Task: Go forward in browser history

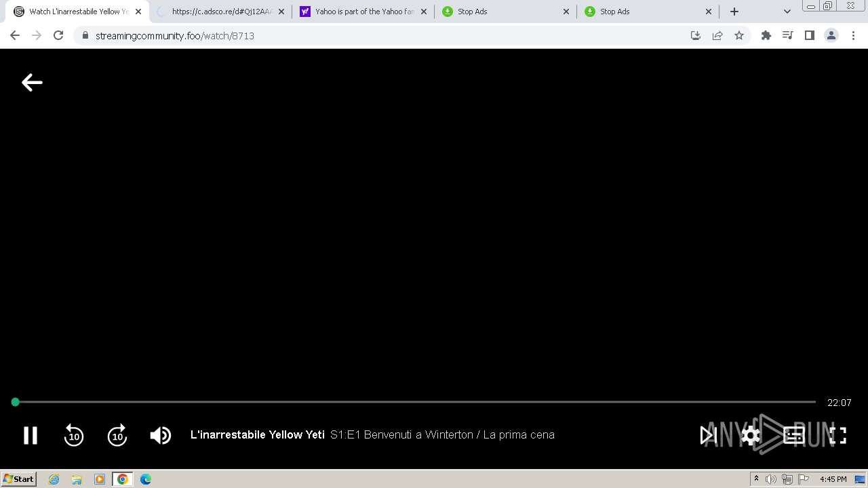Action: 37,35
